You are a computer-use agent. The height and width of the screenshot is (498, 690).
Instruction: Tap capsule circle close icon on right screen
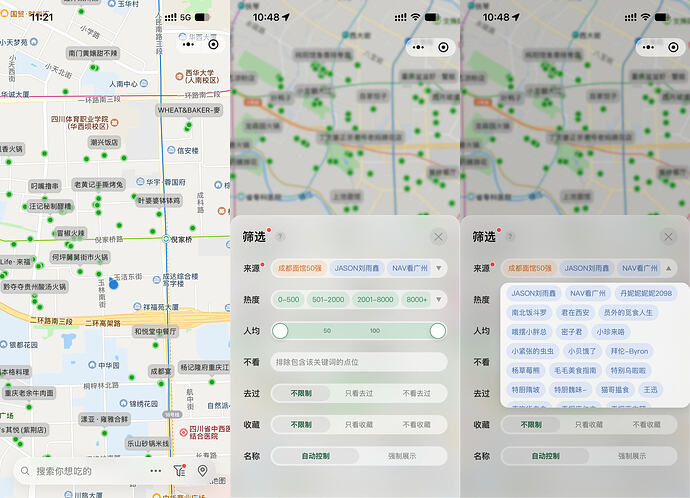tap(673, 47)
